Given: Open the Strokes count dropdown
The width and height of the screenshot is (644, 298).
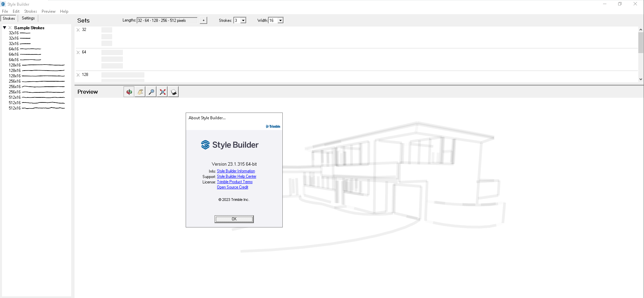Looking at the screenshot, I should (243, 20).
